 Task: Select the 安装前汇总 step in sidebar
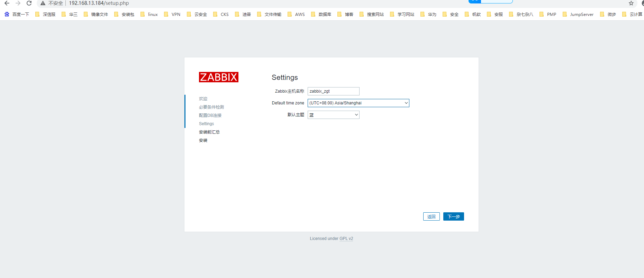(x=209, y=132)
